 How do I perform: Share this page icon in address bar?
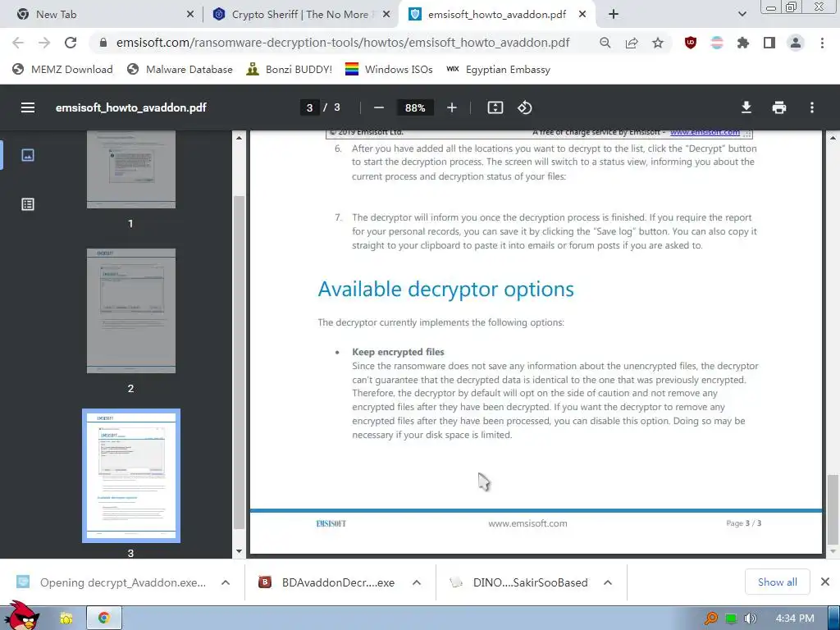[x=632, y=43]
